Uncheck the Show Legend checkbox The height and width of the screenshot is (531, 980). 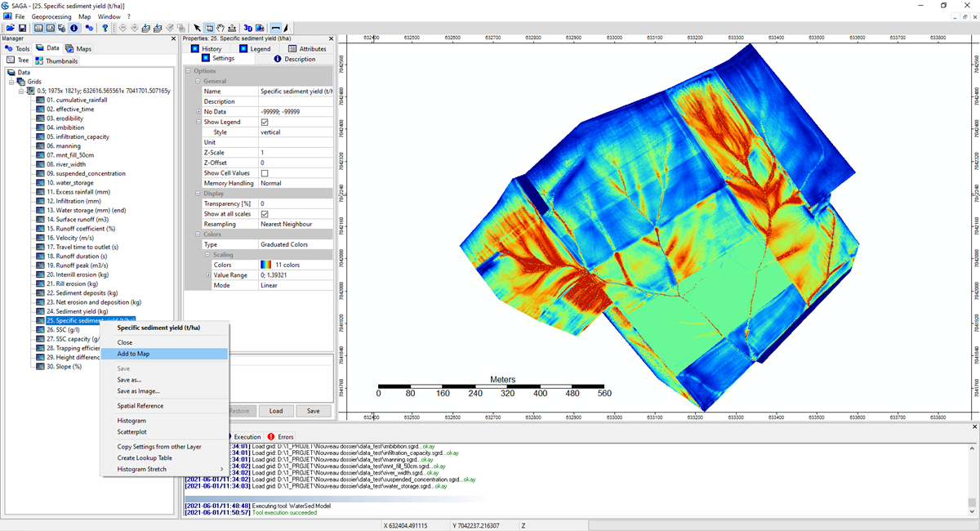click(264, 122)
